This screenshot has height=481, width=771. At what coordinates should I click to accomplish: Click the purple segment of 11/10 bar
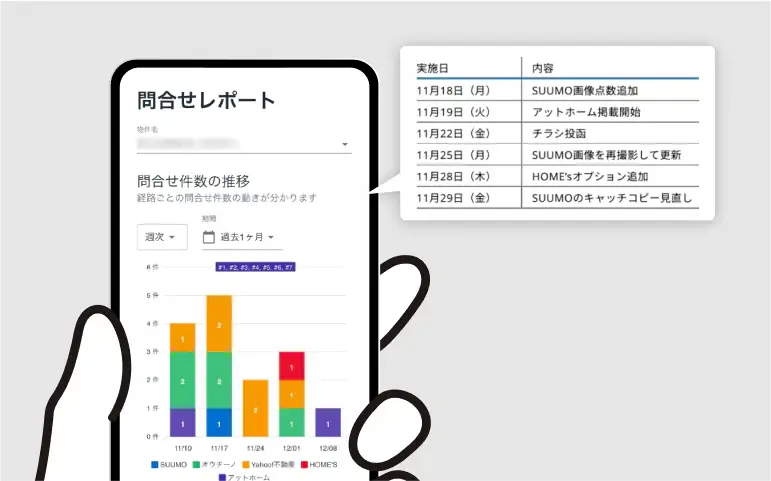click(x=182, y=422)
